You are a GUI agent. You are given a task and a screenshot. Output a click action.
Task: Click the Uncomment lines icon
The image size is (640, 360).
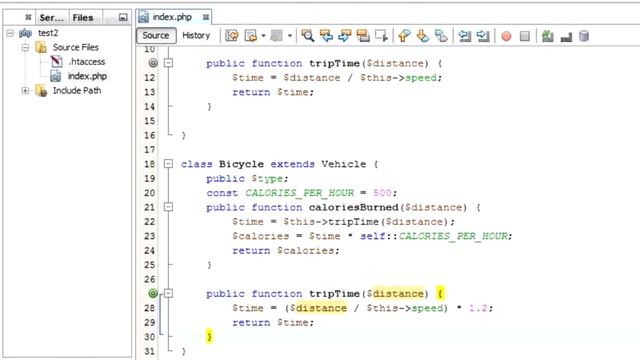[x=566, y=37]
